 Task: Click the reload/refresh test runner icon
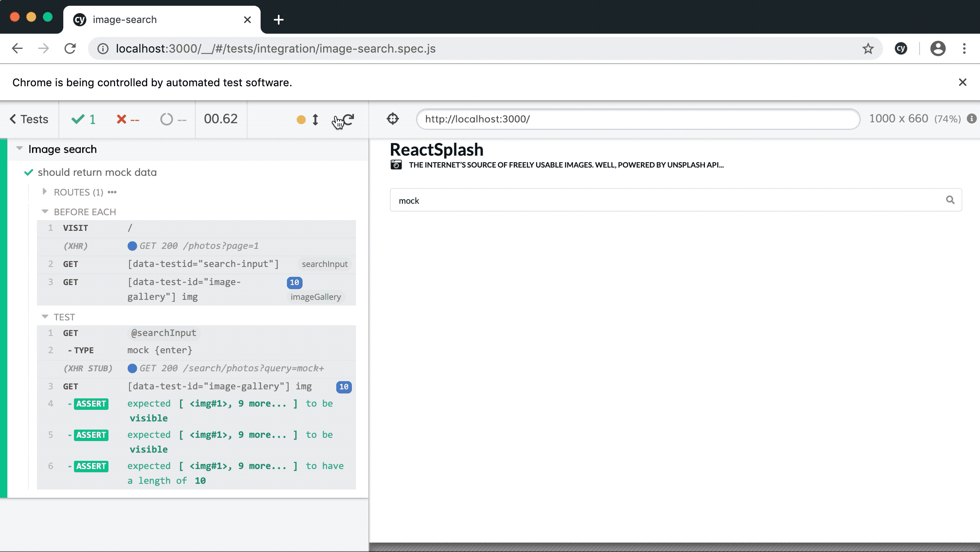(349, 119)
